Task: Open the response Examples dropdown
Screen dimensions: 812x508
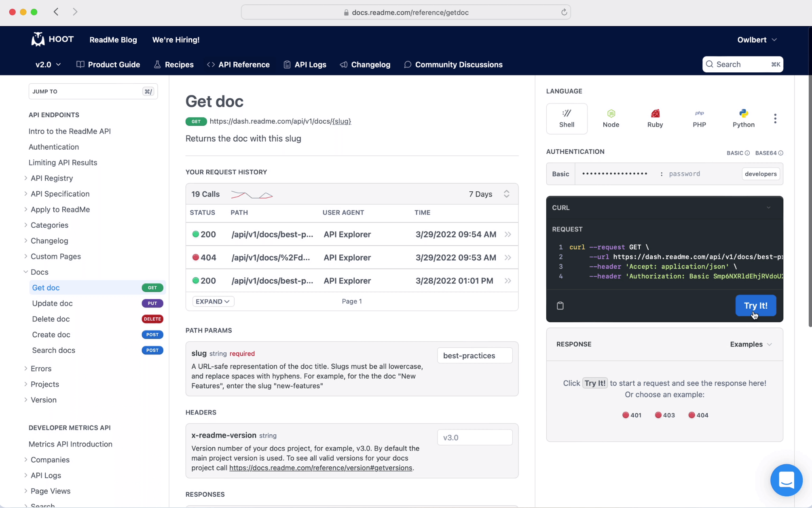Action: [751, 344]
